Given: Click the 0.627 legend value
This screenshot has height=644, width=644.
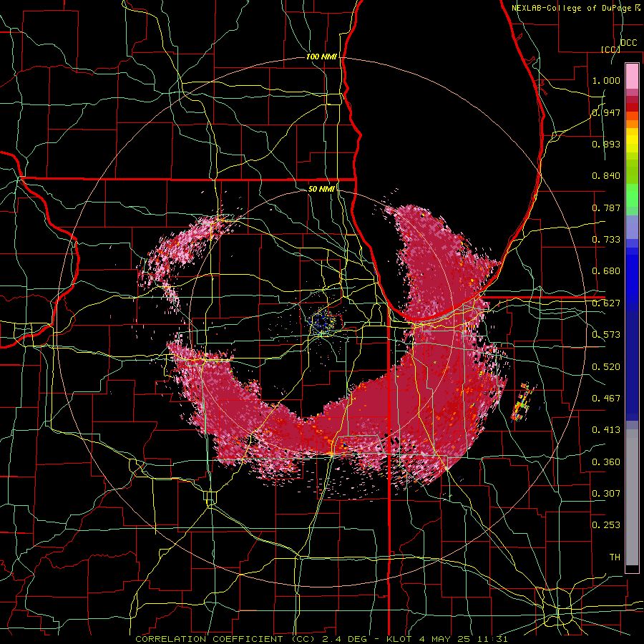Looking at the screenshot, I should click(x=606, y=303).
